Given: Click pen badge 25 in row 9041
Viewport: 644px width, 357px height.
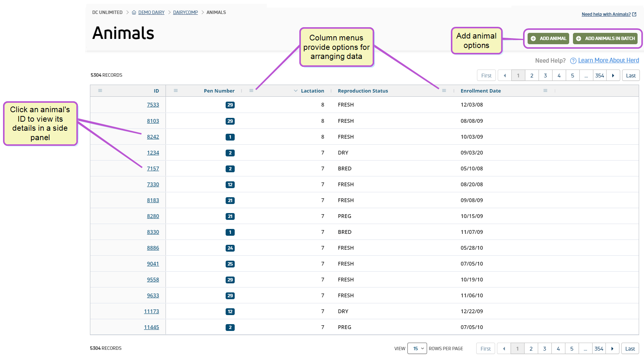Looking at the screenshot, I should (x=230, y=264).
